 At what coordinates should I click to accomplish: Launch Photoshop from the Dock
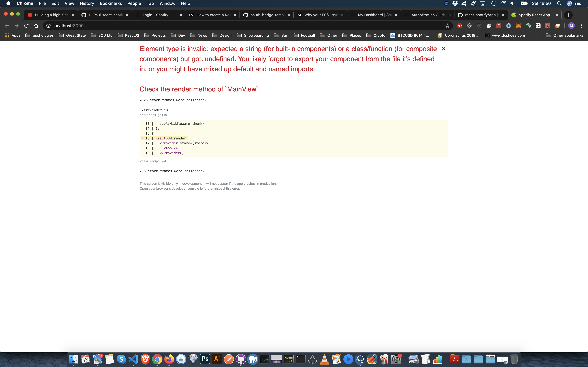[205, 359]
